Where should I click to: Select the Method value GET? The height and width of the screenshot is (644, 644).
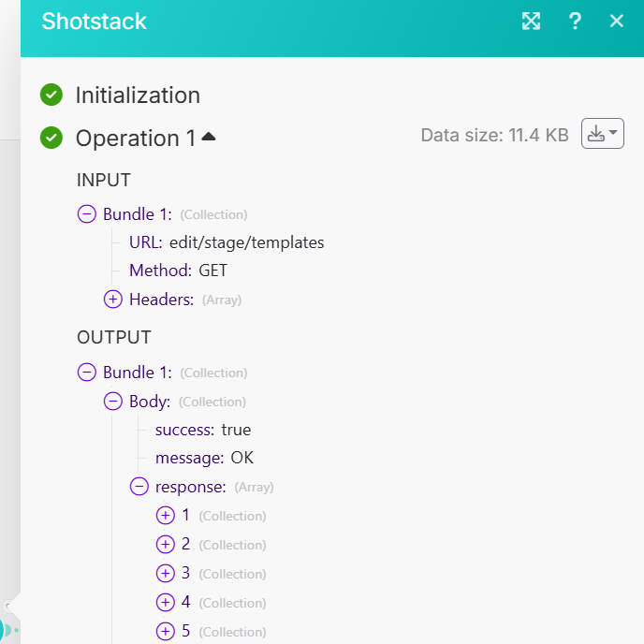pos(212,271)
